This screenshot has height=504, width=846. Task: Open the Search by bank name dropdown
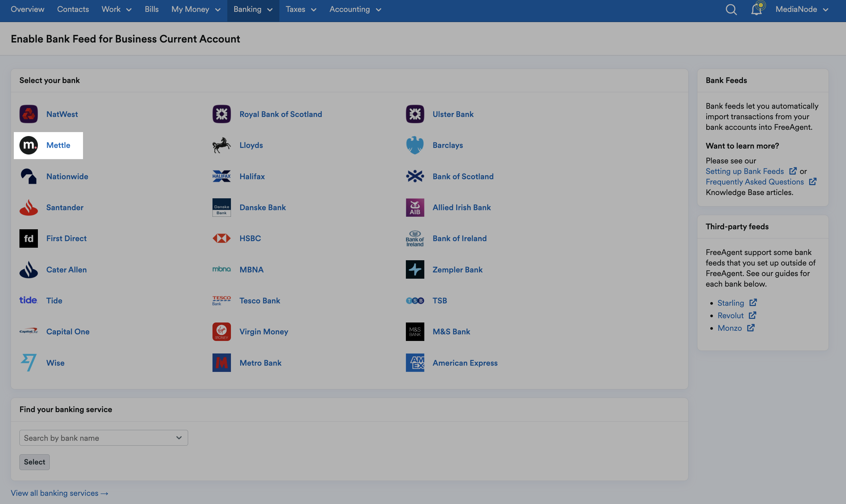coord(103,438)
